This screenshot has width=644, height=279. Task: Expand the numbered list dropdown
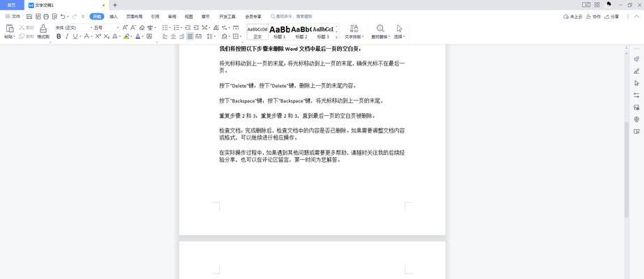point(181,27)
